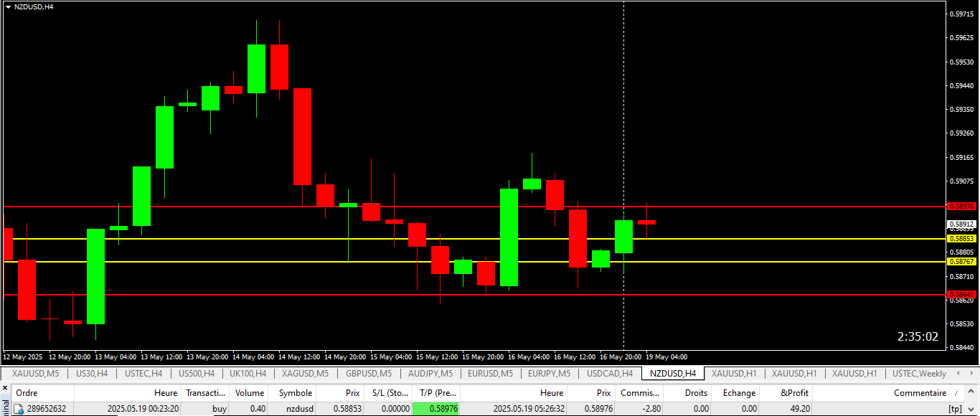
Task: Select the yellow 0.58767 price level label
Action: click(x=961, y=262)
